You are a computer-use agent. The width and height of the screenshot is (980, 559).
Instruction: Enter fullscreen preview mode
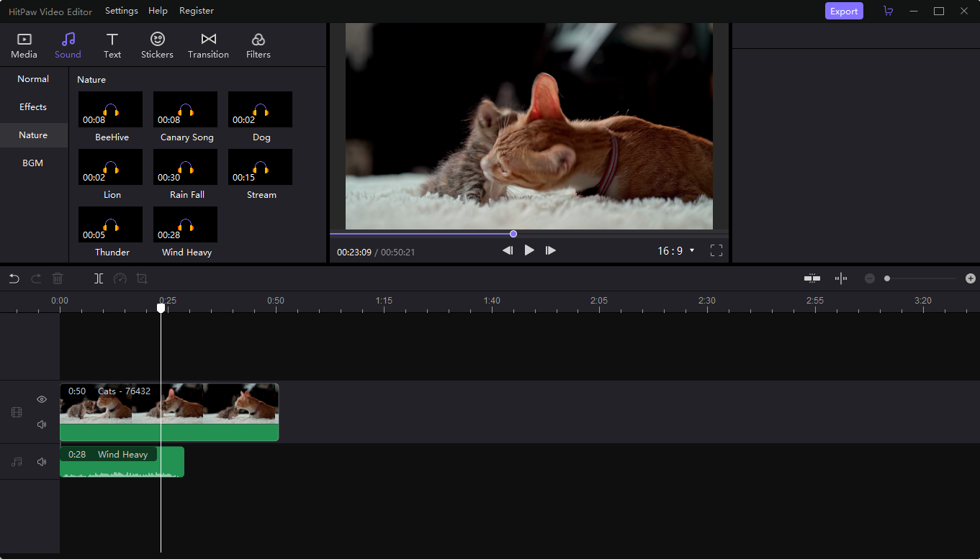pos(716,251)
